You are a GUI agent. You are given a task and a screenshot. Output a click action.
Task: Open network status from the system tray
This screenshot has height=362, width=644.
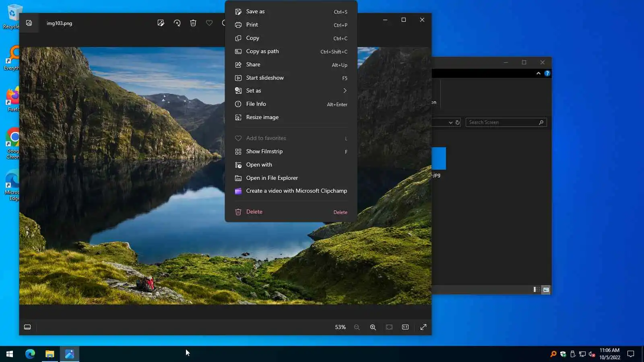582,354
